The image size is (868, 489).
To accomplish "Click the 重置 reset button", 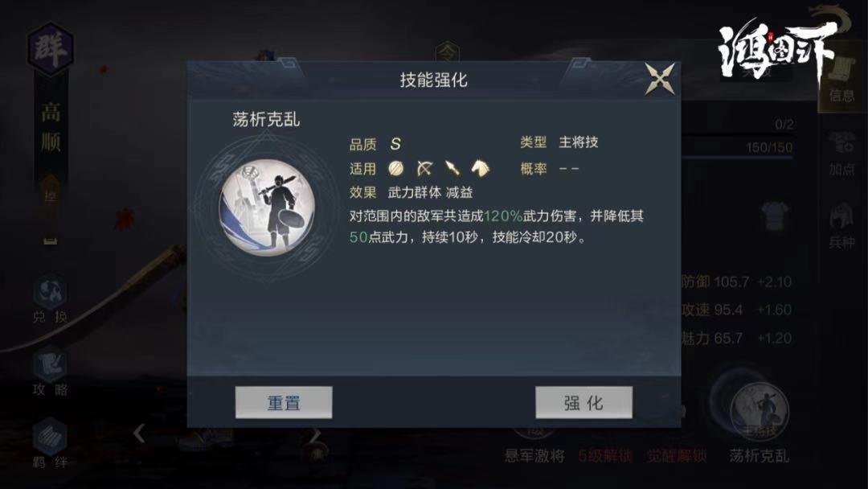I will click(x=284, y=403).
